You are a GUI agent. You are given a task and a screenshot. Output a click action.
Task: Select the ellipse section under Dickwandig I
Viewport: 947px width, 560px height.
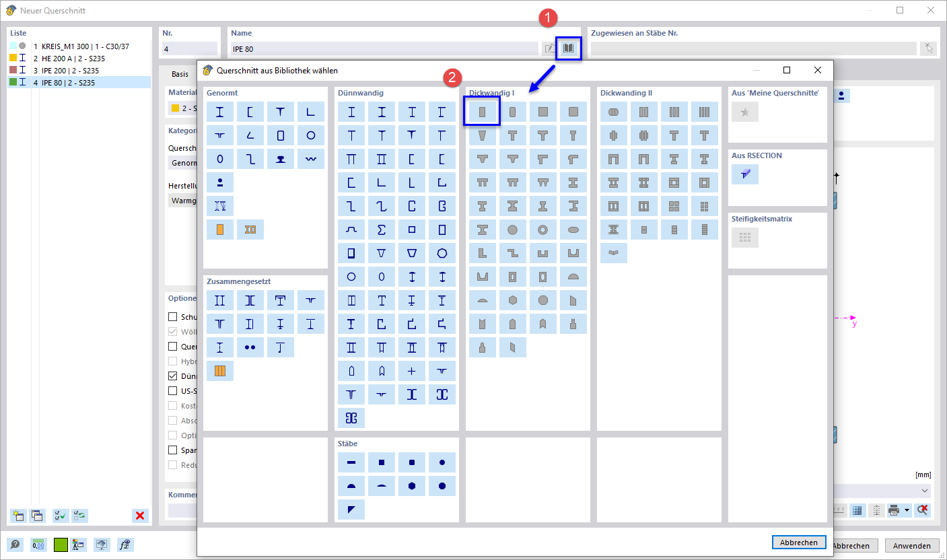573,230
